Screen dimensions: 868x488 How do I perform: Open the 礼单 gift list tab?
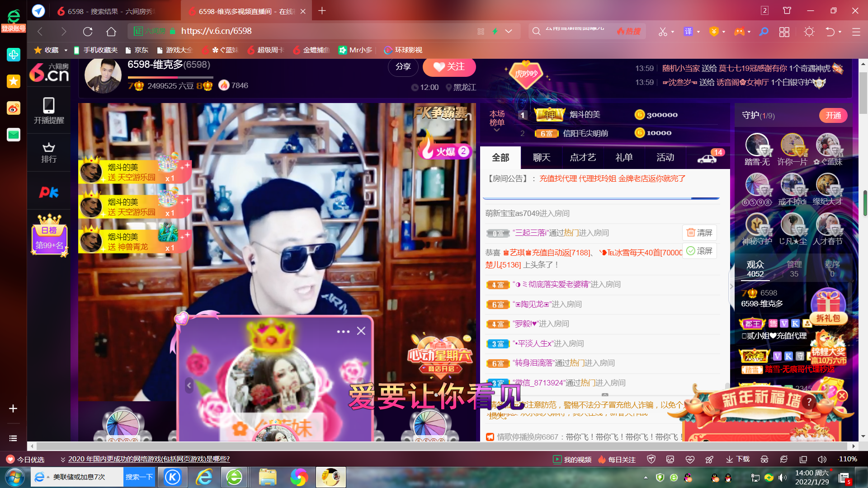(624, 157)
